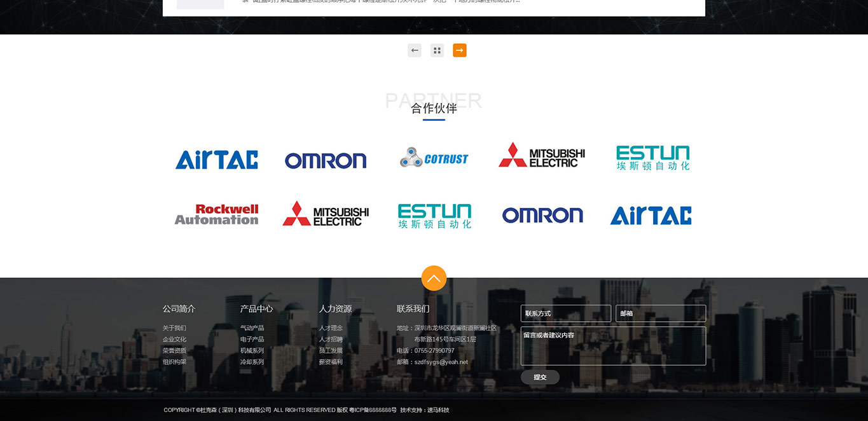Open 冷却系列 footer link
The image size is (868, 421).
pyautogui.click(x=252, y=362)
